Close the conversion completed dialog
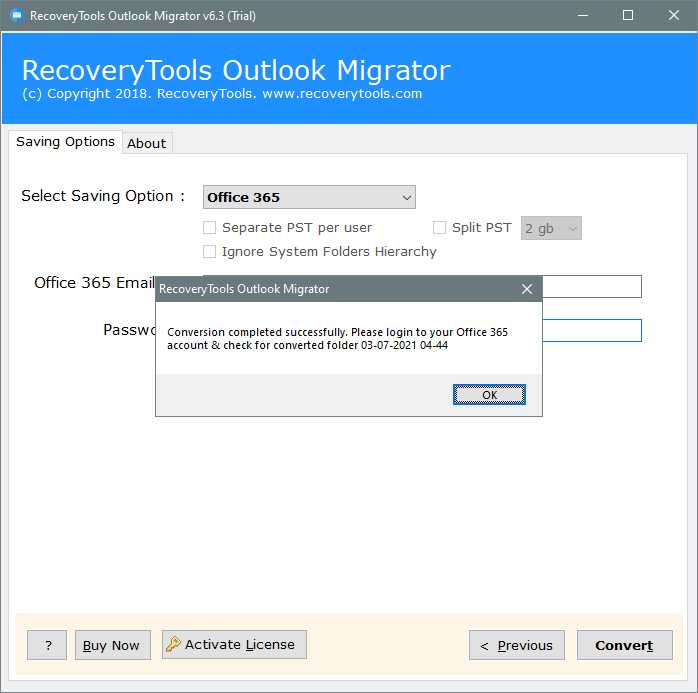Image resolution: width=698 pixels, height=693 pixels. click(x=527, y=289)
